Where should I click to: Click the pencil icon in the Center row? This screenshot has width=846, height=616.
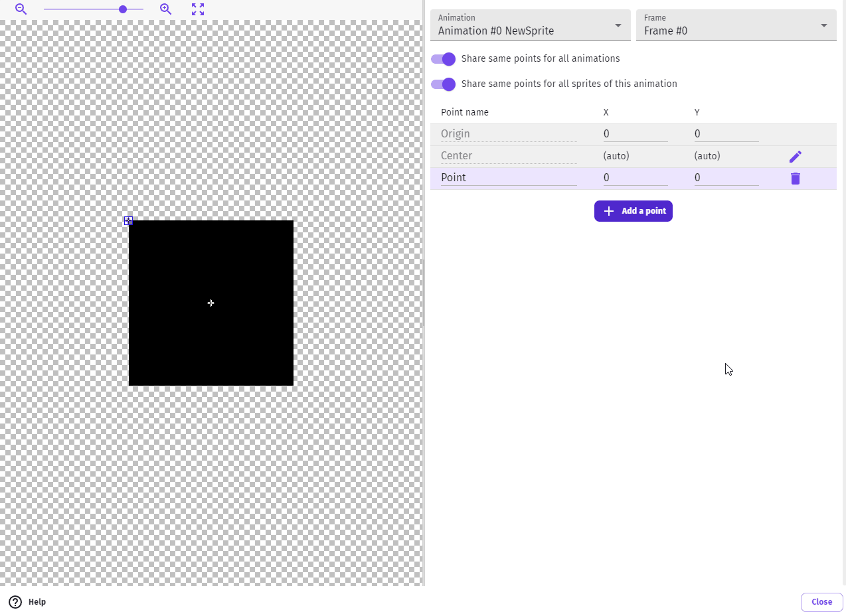[796, 157]
